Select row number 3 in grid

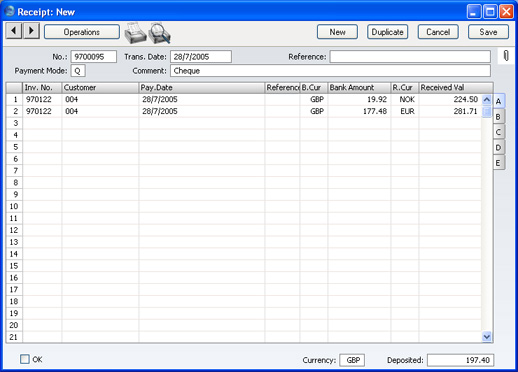pos(15,123)
